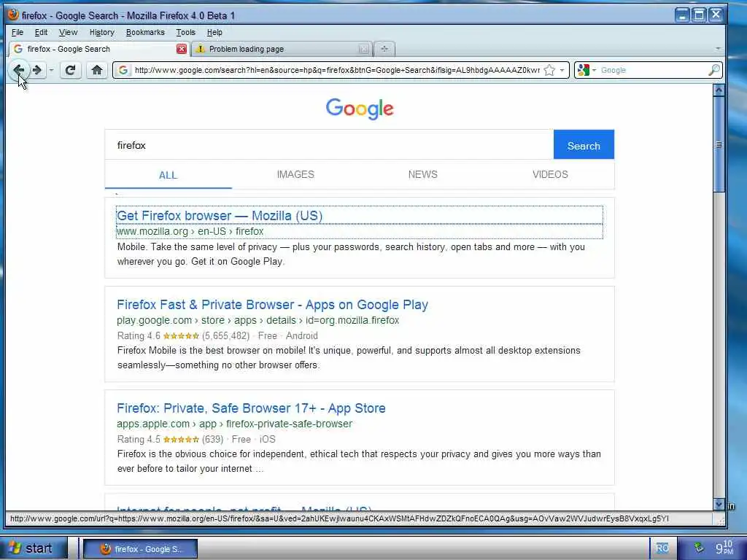Open Firefox: Private, Safe Browser App Store link

[251, 408]
